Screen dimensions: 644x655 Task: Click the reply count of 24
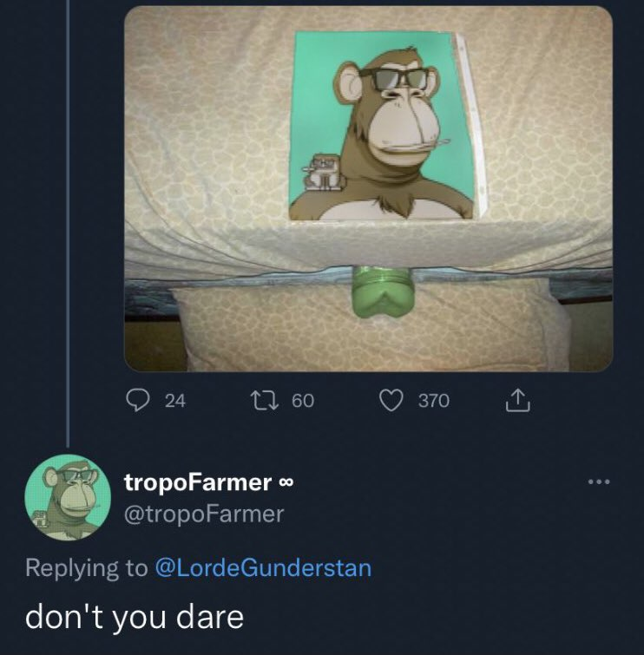[175, 400]
